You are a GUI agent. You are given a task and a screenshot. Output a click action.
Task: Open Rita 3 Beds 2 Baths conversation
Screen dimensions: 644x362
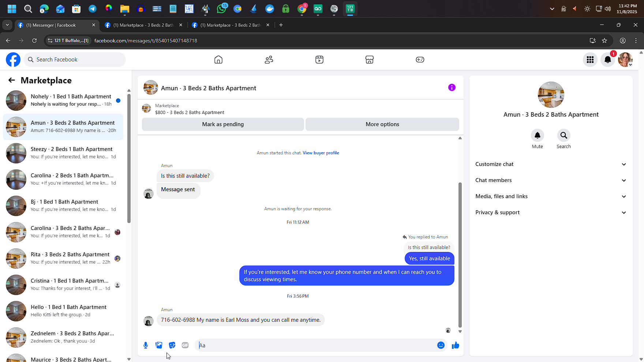coord(63,259)
